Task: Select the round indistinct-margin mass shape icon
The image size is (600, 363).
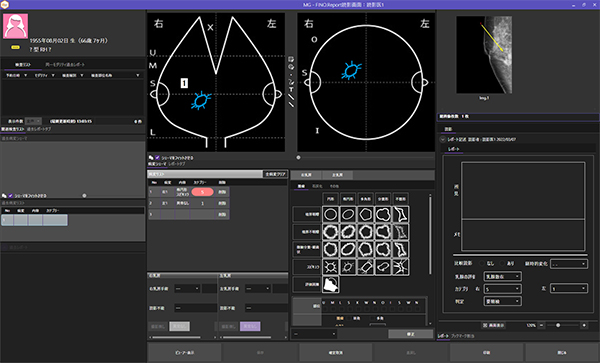Action: coord(331,232)
